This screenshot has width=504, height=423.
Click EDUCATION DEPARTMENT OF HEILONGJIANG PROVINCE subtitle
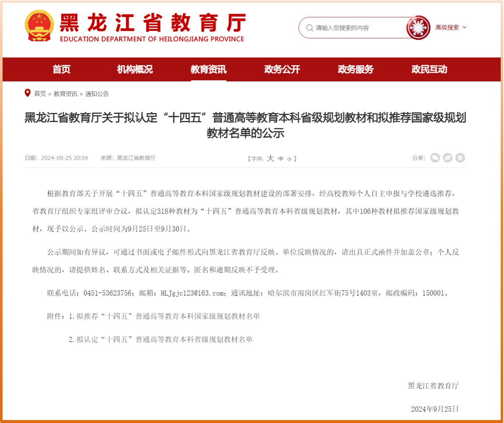pos(152,39)
